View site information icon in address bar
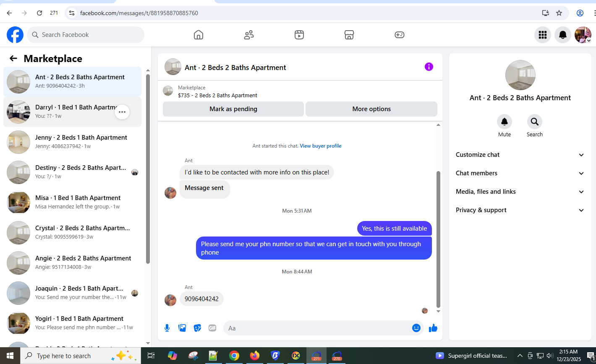 [72, 13]
